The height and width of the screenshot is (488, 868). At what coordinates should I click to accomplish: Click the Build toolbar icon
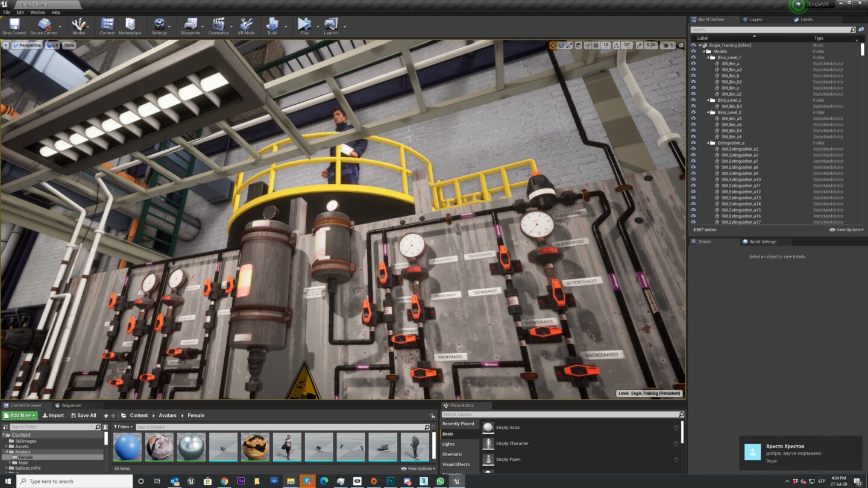(x=272, y=26)
